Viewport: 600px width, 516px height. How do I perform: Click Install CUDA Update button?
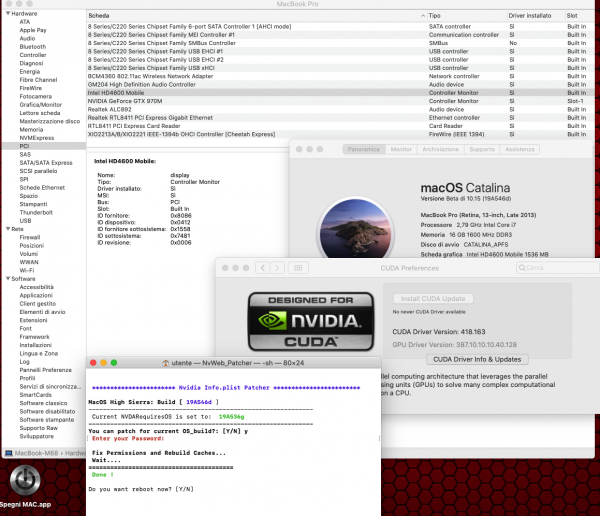pyautogui.click(x=433, y=299)
